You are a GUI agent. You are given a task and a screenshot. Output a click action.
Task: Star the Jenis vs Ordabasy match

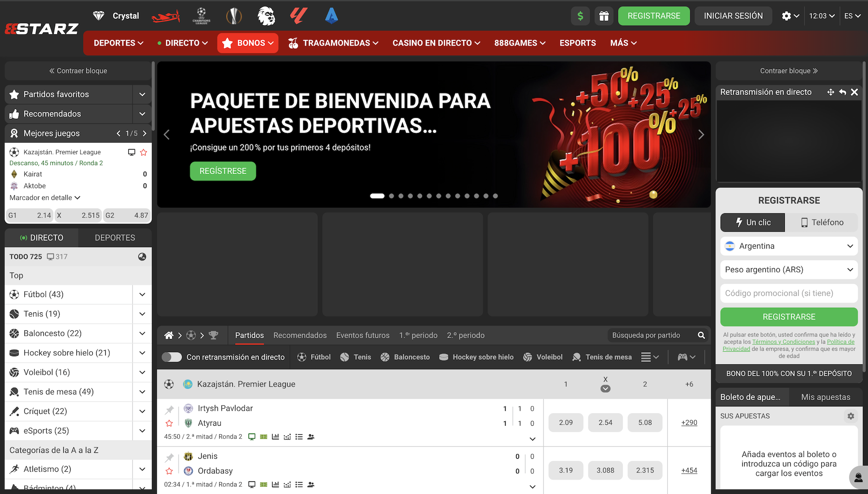(x=170, y=470)
